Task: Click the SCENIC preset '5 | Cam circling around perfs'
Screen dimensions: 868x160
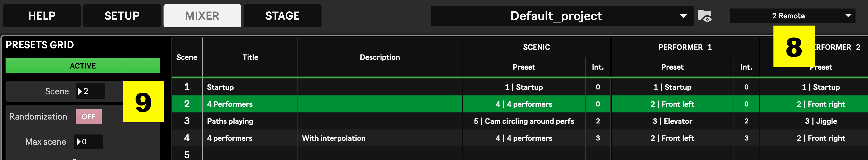Action: [x=524, y=121]
